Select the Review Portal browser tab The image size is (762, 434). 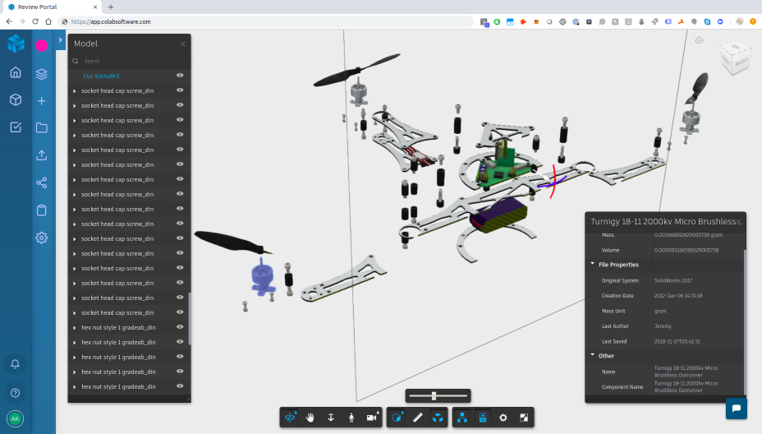point(52,7)
